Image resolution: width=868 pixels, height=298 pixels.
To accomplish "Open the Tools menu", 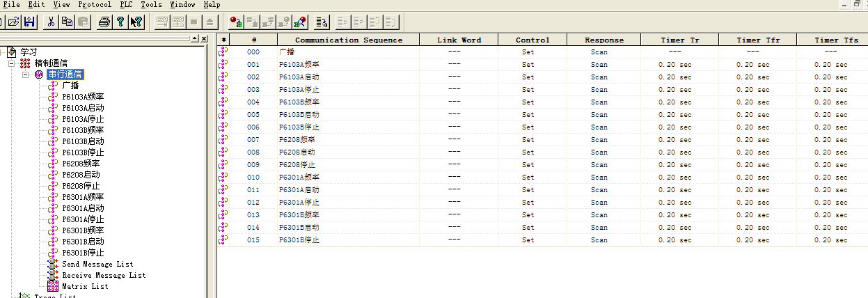I will (x=151, y=4).
